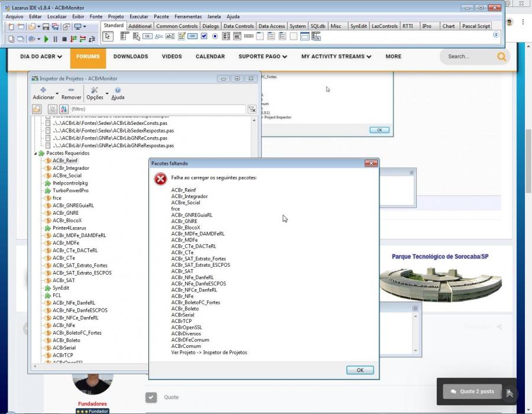This screenshot has height=414, width=532.
Task: Click the Step Into debug icon
Action: [x=73, y=39]
